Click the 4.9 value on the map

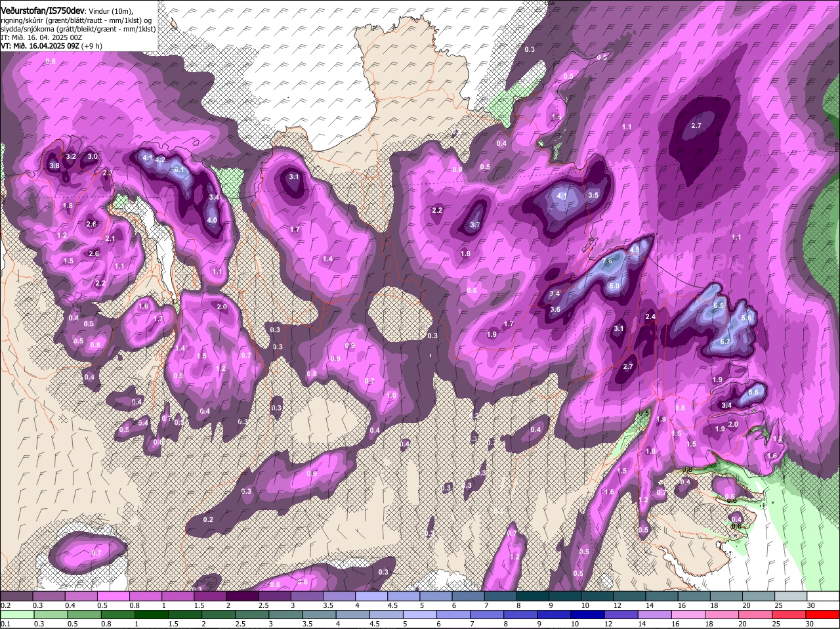[x=634, y=250]
